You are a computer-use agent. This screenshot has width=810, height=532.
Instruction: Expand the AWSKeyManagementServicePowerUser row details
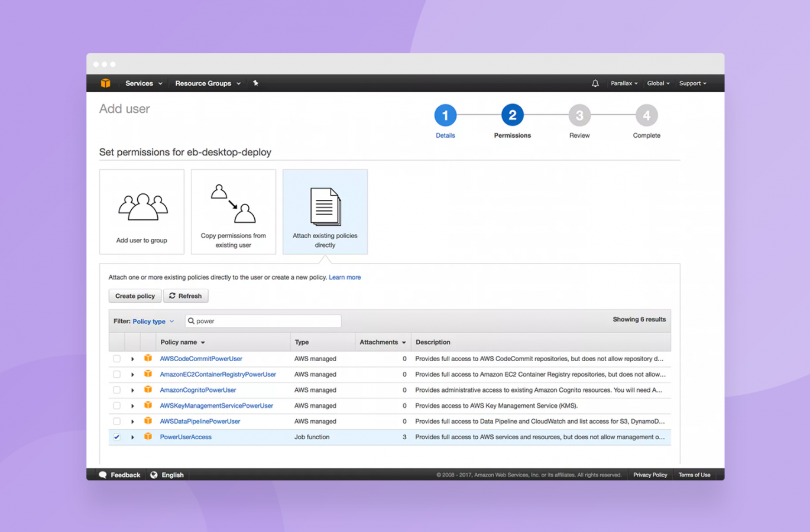(x=132, y=406)
